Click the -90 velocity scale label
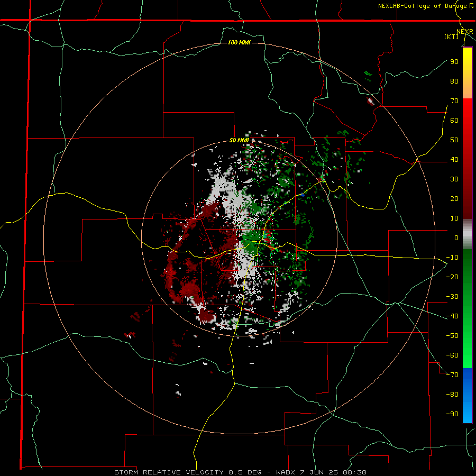476x476 pixels. [452, 414]
